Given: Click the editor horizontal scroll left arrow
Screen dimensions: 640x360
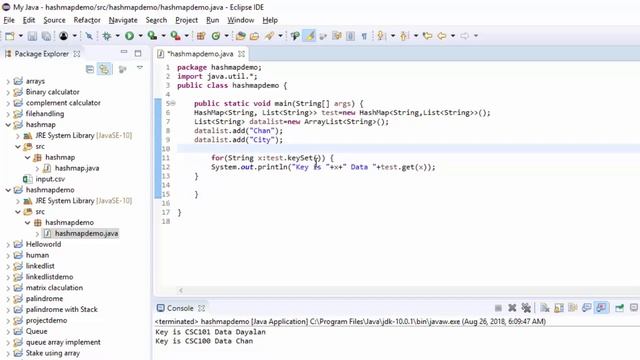Looking at the screenshot, I should (x=180, y=291).
